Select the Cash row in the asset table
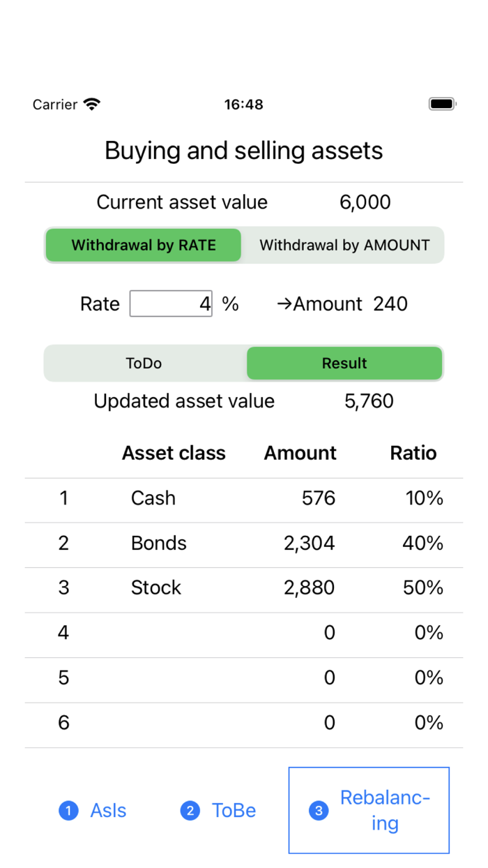Viewport: 488px width, 868px height. (x=153, y=497)
